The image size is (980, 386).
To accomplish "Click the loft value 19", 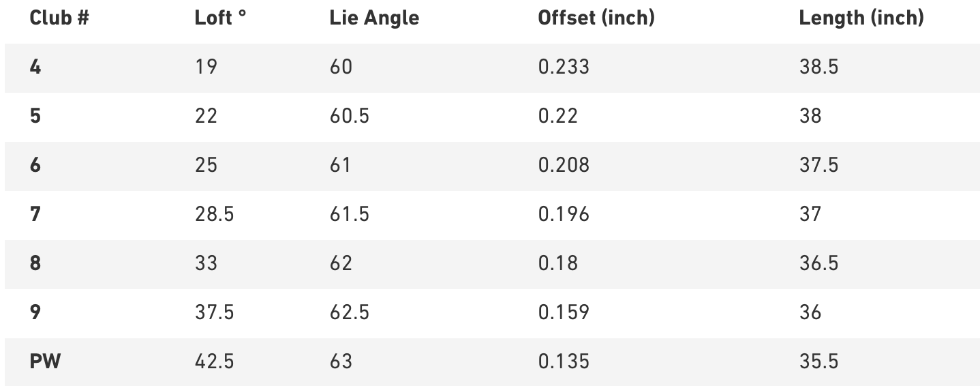I will pyautogui.click(x=206, y=67).
